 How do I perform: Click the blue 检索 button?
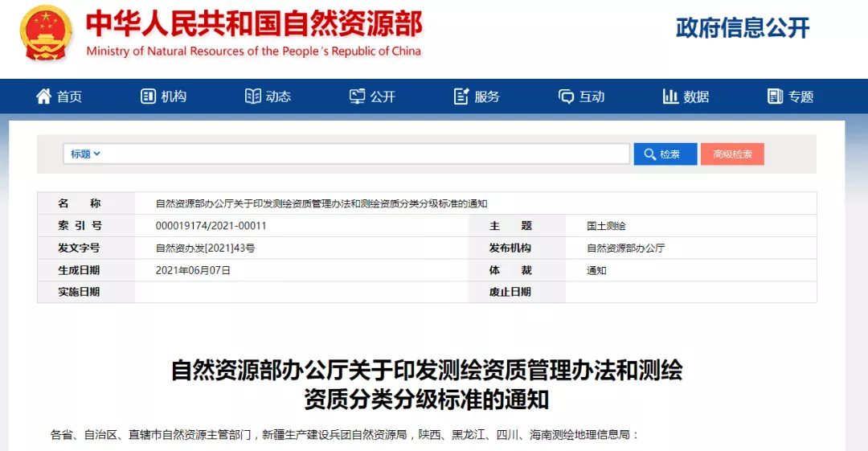point(665,154)
